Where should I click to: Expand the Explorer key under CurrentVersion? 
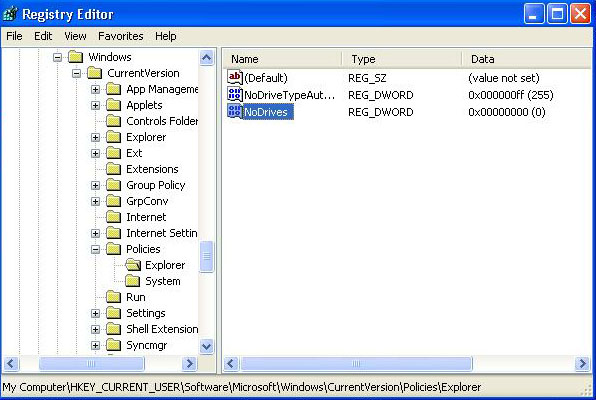tap(95, 137)
